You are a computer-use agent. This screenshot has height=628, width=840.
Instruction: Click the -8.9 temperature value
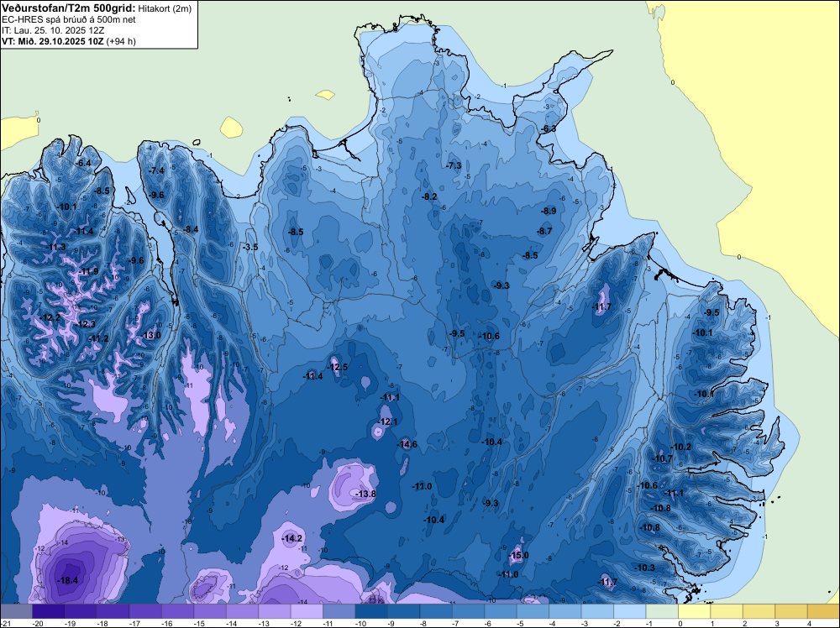coord(548,211)
